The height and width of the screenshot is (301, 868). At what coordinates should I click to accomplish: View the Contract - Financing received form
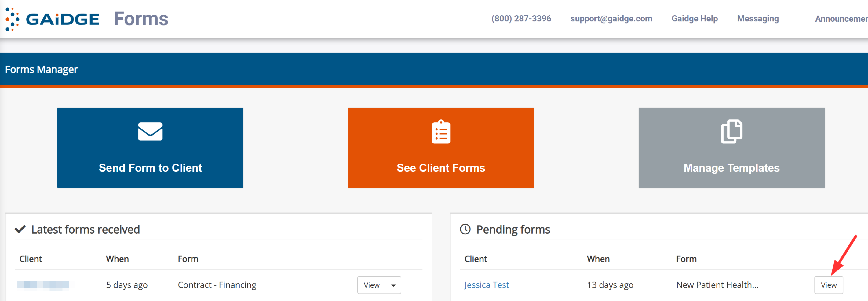click(371, 285)
